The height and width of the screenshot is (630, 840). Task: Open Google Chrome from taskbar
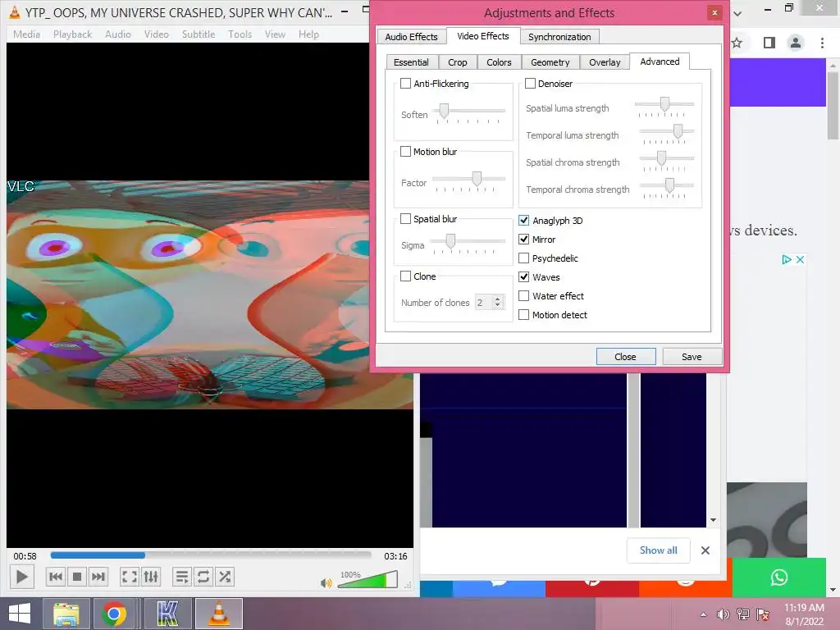(114, 614)
